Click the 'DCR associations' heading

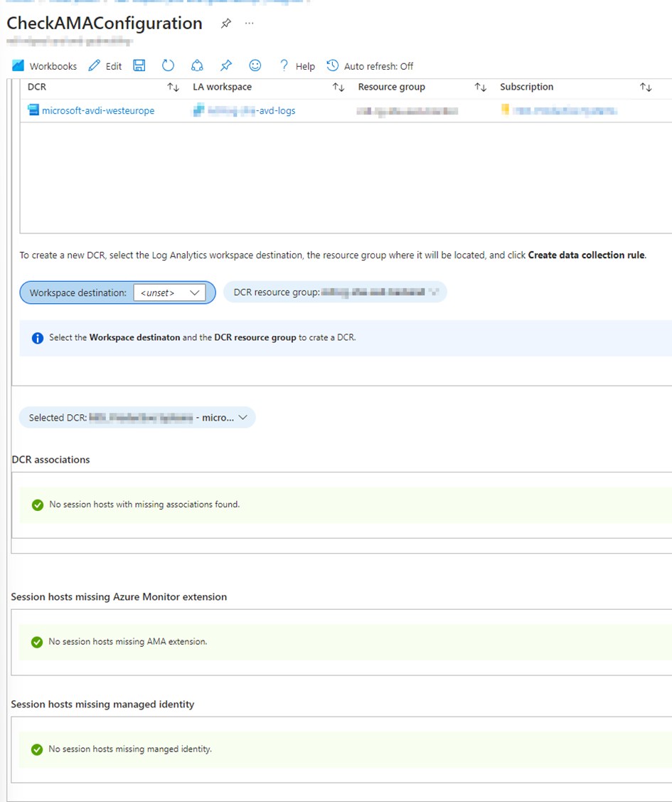pyautogui.click(x=50, y=459)
